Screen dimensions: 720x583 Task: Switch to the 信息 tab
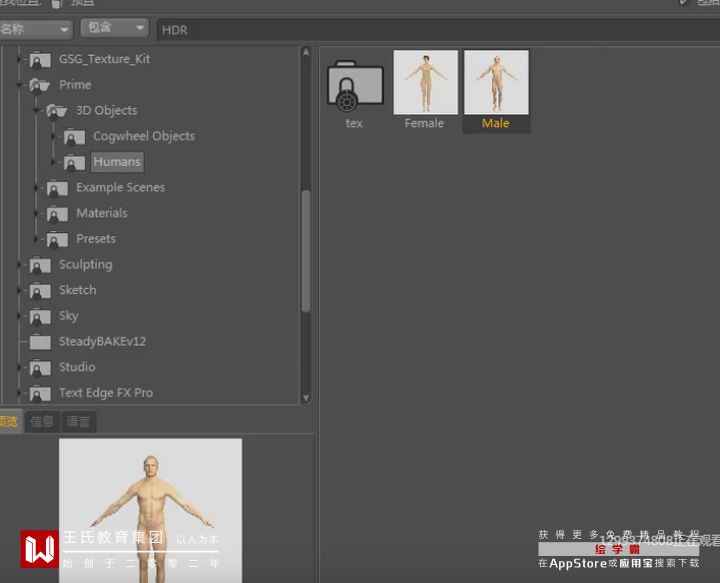pos(42,421)
